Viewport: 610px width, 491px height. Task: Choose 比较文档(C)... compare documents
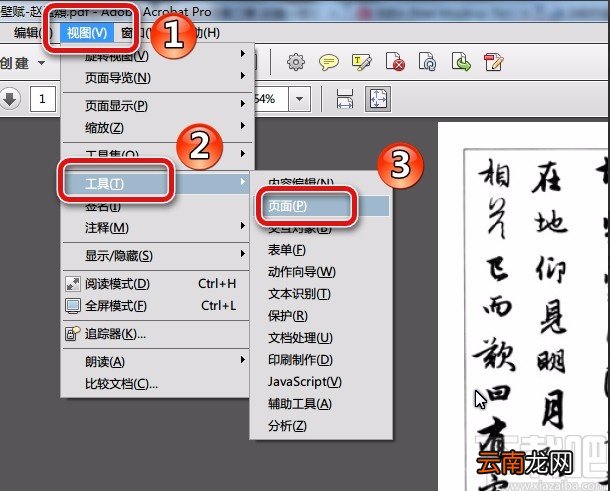click(156, 384)
